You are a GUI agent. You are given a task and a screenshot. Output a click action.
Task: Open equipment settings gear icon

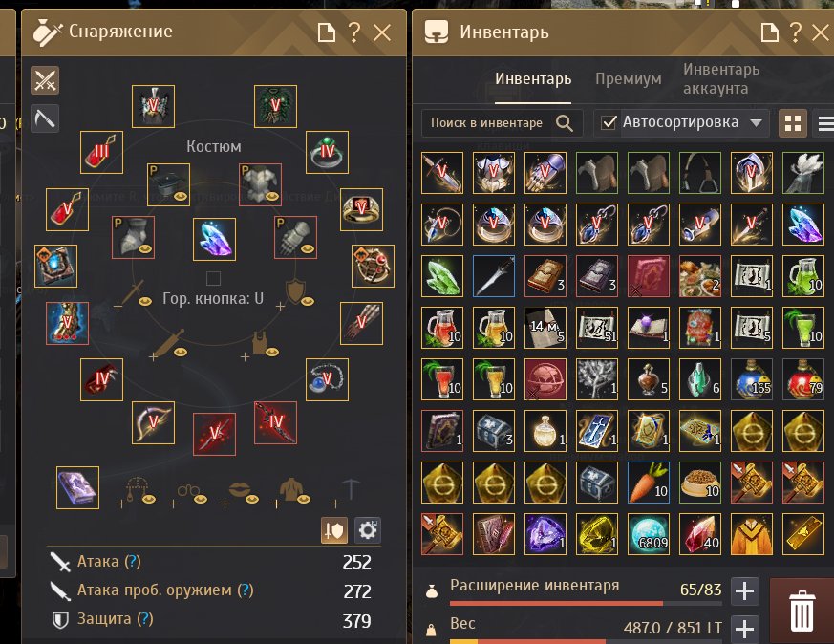coord(368,530)
